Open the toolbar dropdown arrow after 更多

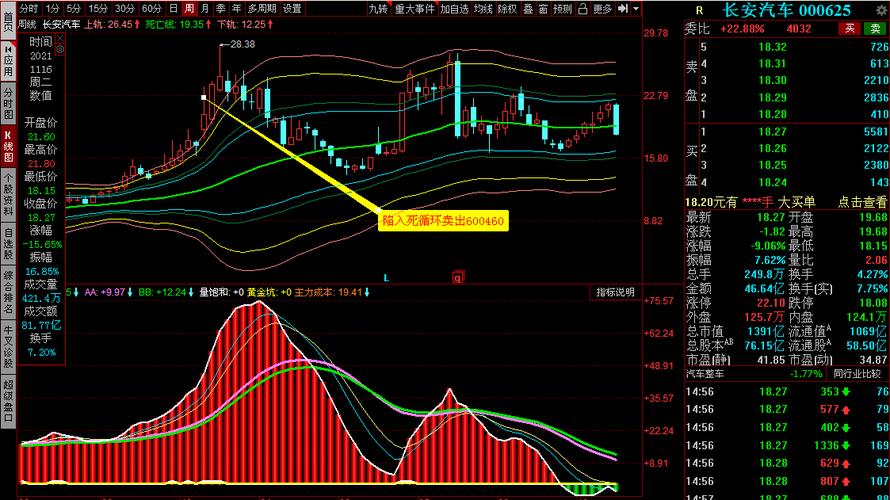[x=636, y=9]
